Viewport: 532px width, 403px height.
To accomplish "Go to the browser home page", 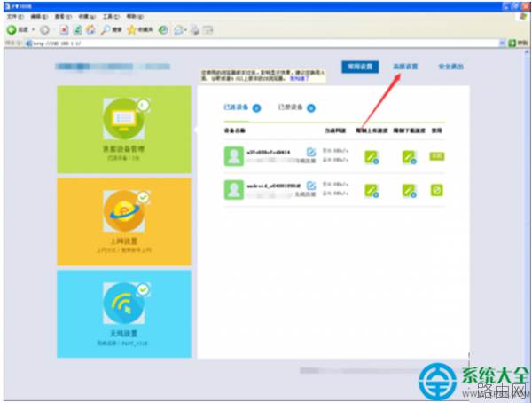I will tap(90, 30).
